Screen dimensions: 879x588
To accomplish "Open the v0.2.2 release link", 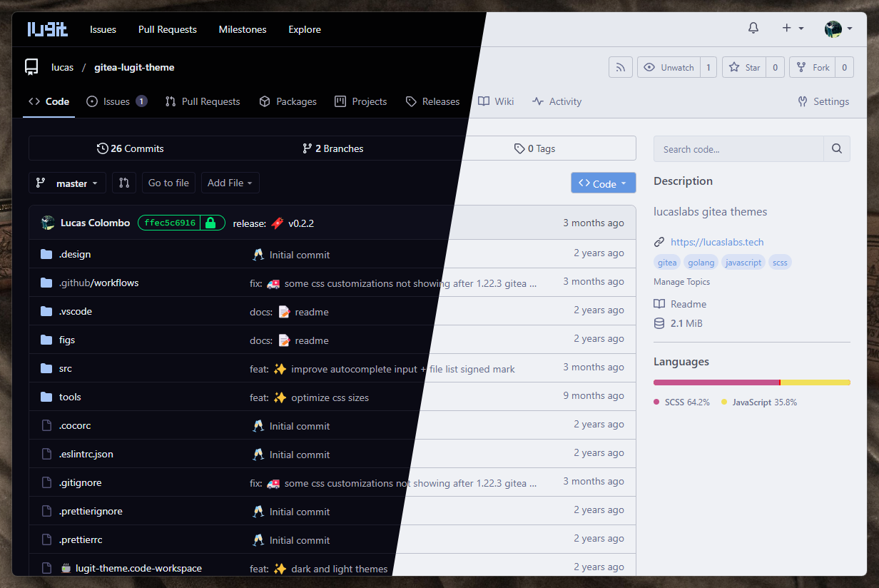I will pos(301,223).
